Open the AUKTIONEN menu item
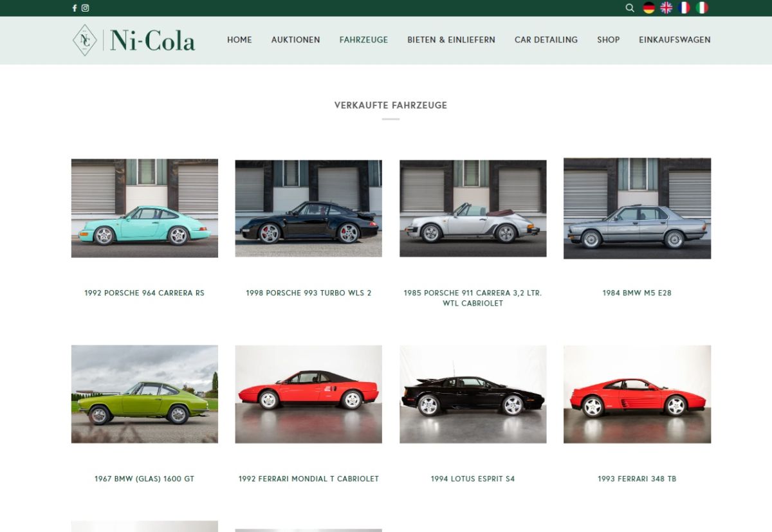 [295, 40]
